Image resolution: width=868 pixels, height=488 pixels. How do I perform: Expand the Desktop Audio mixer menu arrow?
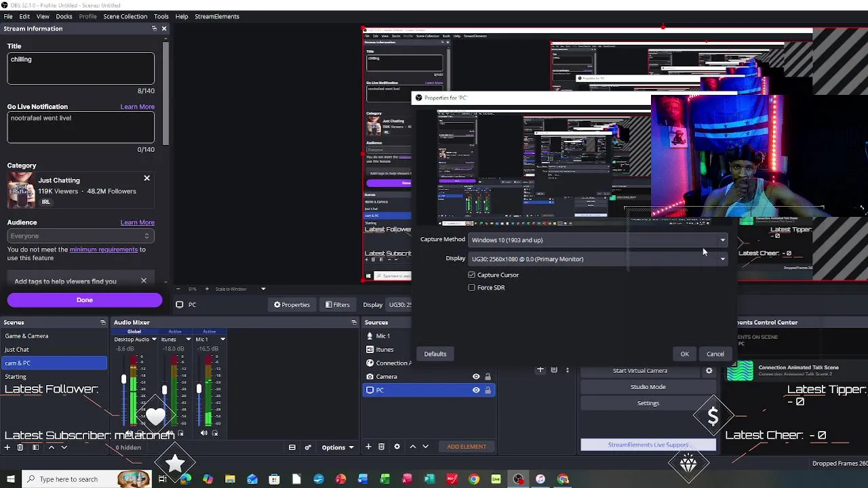pyautogui.click(x=154, y=340)
